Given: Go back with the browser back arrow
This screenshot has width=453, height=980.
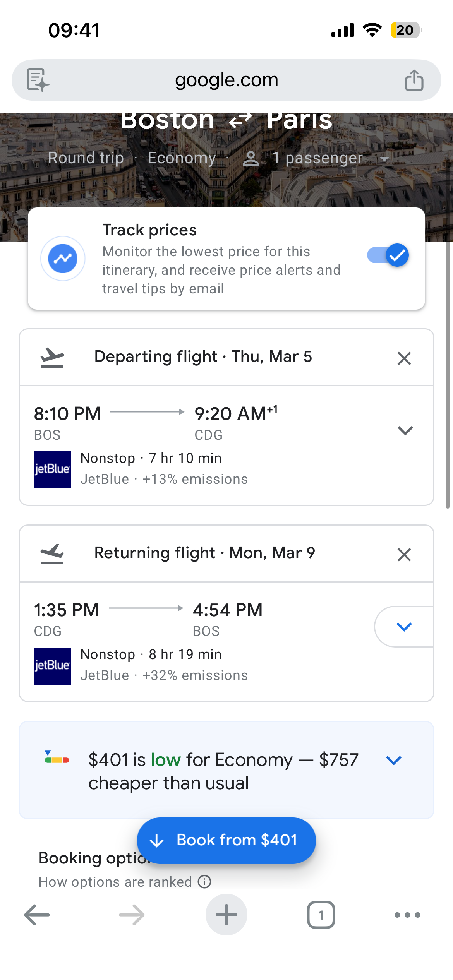Looking at the screenshot, I should click(x=37, y=915).
